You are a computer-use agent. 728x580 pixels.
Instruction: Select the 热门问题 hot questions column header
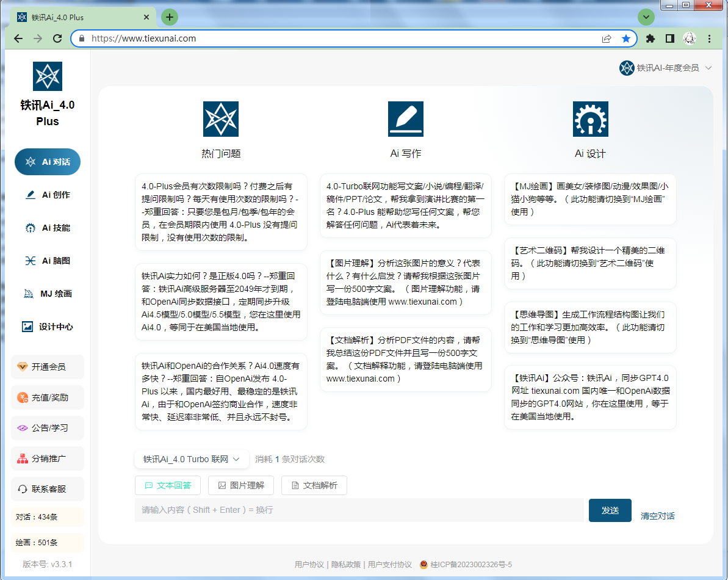pos(220,153)
